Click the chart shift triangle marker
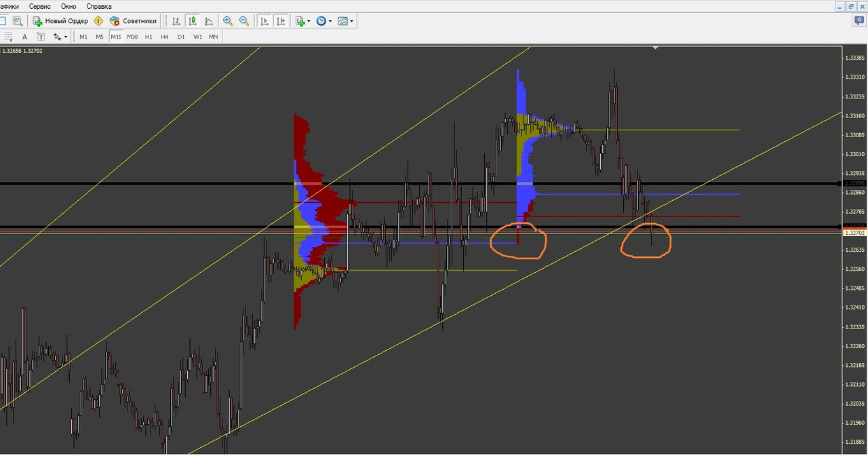This screenshot has height=456, width=868. coord(655,48)
